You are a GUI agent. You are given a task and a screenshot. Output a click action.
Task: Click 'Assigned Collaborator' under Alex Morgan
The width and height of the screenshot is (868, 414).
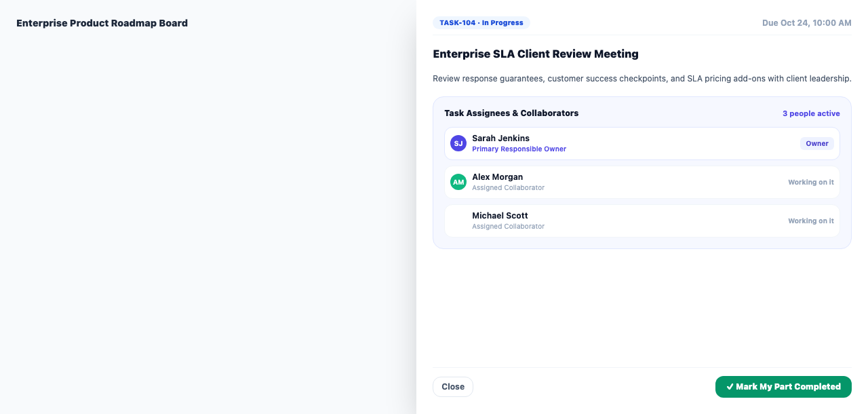pyautogui.click(x=508, y=188)
